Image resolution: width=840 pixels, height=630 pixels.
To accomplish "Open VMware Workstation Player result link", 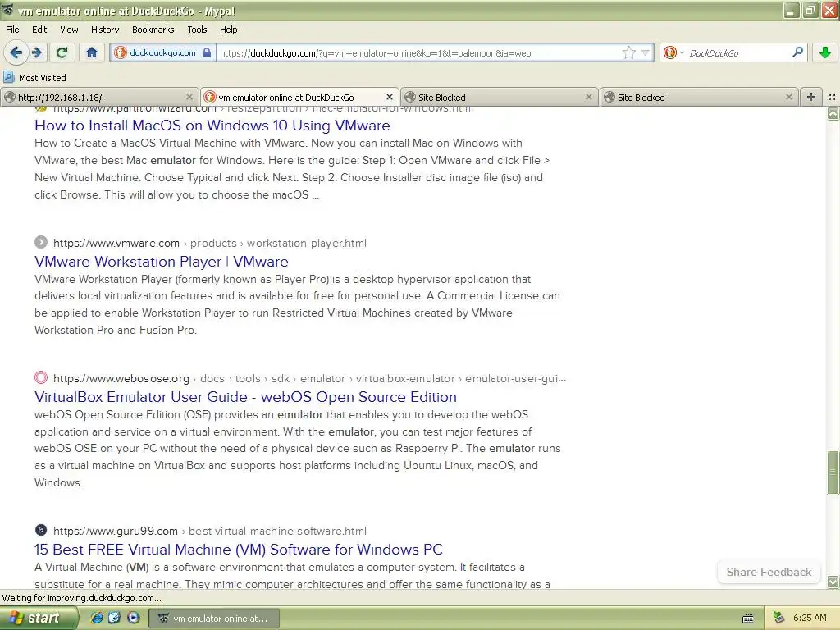I will click(162, 262).
